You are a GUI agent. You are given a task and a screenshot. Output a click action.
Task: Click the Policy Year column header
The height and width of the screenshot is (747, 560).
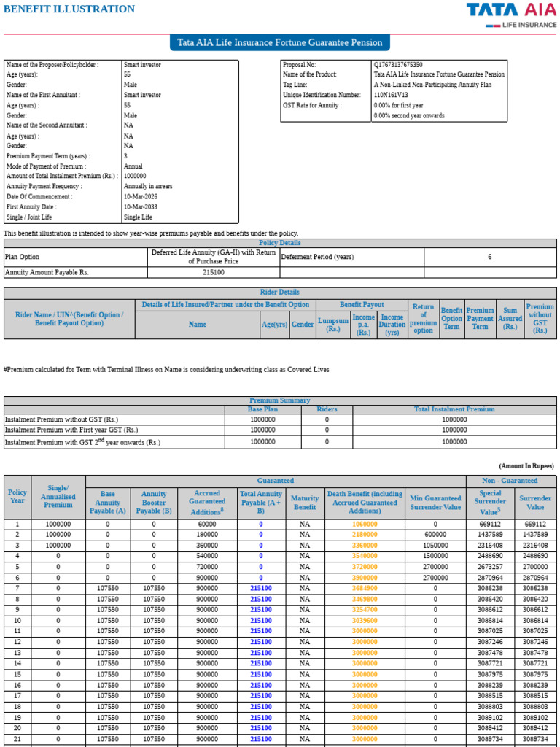coord(17,496)
